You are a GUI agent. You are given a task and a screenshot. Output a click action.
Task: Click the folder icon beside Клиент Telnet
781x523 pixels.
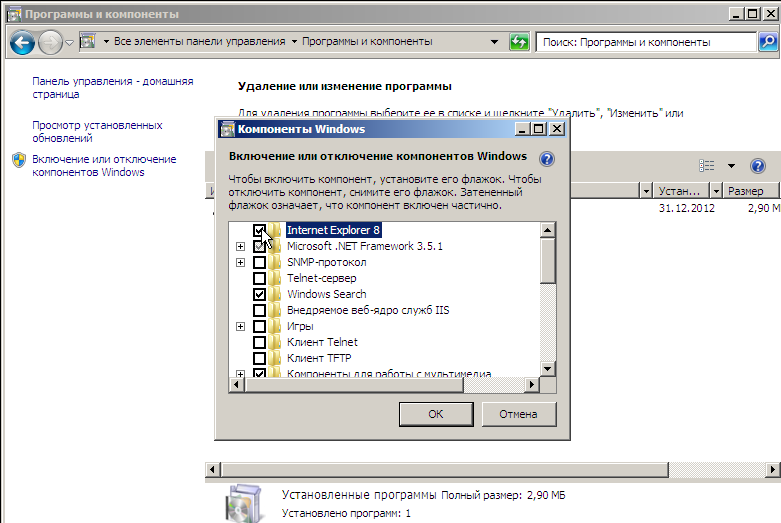click(x=274, y=342)
